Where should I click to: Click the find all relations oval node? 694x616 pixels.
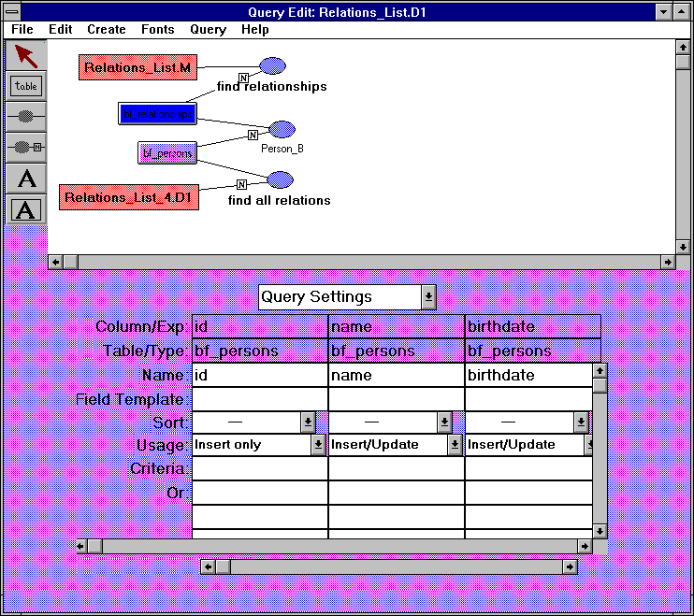[280, 179]
